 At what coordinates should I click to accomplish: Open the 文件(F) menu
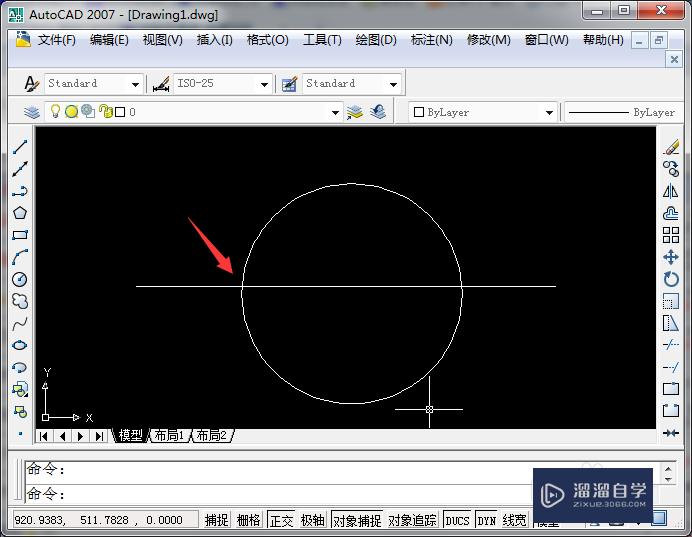click(56, 40)
